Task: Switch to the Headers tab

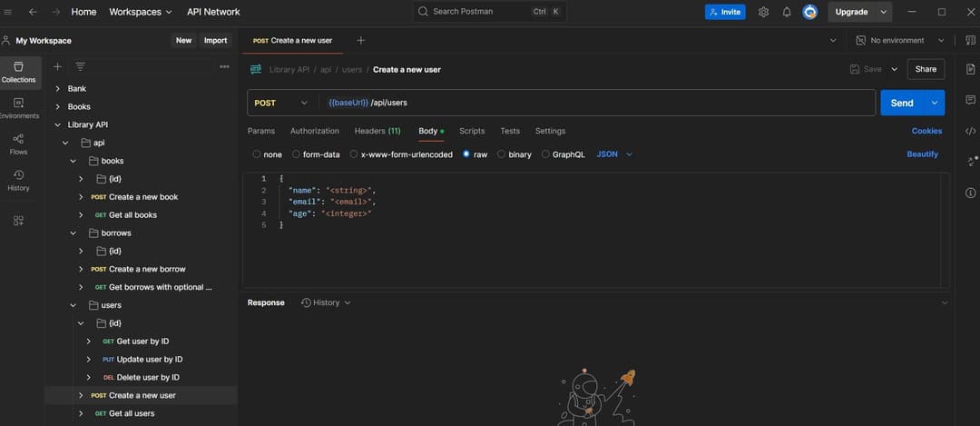Action: [x=377, y=131]
